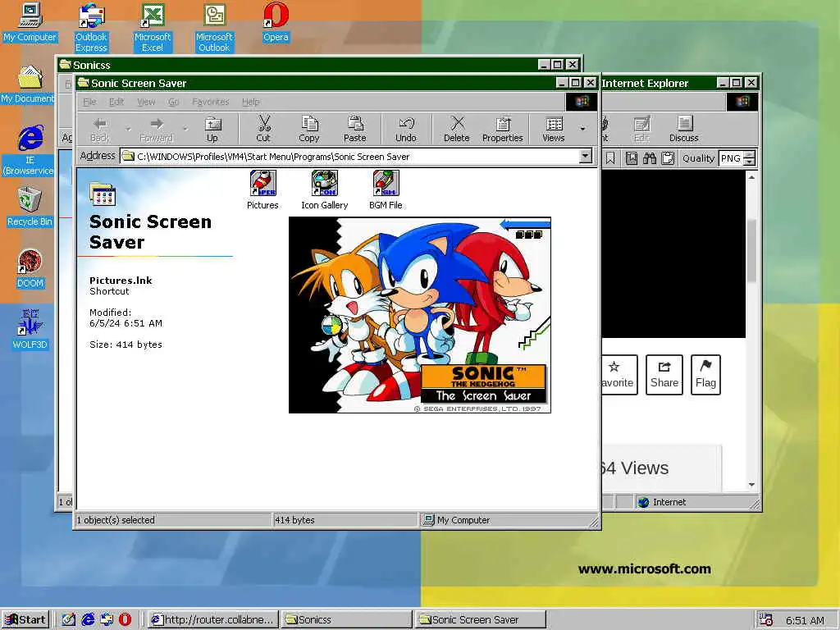Open the Views dropdown arrow
Image resolution: width=840 pixels, height=630 pixels.
coord(582,129)
